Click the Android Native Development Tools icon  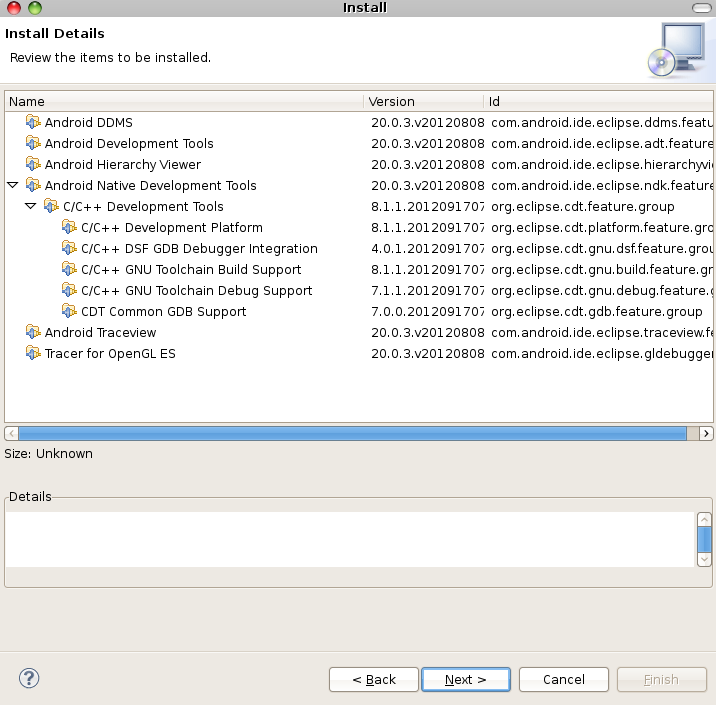click(x=33, y=185)
